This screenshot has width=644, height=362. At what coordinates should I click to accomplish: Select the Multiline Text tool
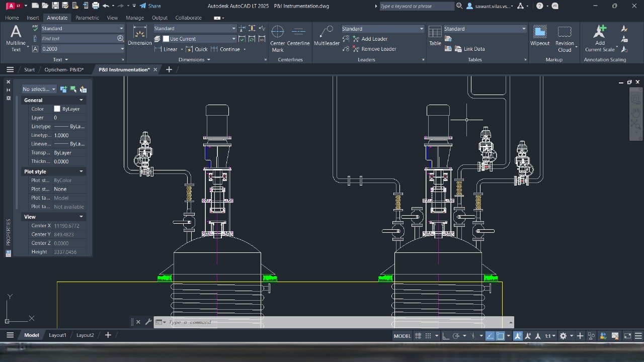point(16,38)
